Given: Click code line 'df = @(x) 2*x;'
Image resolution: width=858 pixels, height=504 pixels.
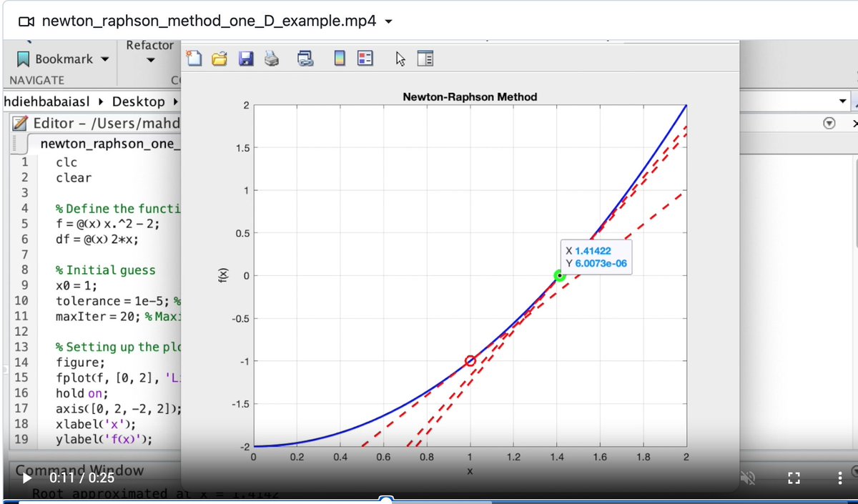Looking at the screenshot, I should tap(97, 239).
